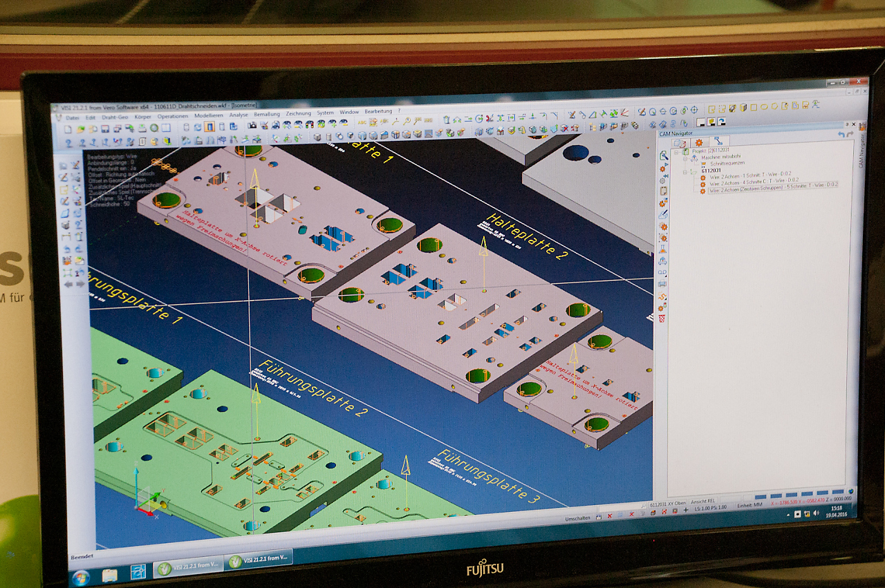Collapse the 6112031 operations group node

click(685, 171)
